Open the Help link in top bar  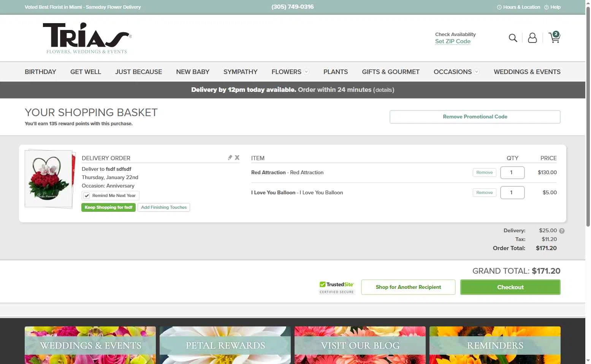pos(552,7)
